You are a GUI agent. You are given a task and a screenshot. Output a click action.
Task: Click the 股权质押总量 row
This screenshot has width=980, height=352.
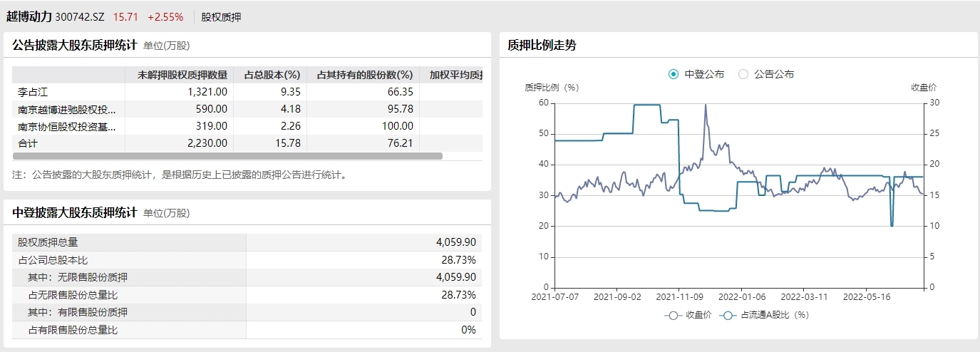[x=48, y=242]
